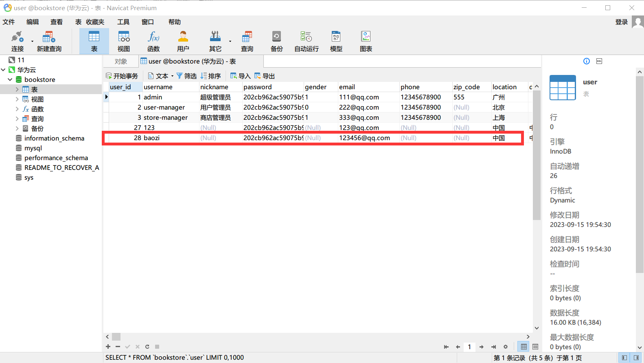Open the 模型 (Model) toolbar icon
The width and height of the screenshot is (644, 363).
coord(336,41)
